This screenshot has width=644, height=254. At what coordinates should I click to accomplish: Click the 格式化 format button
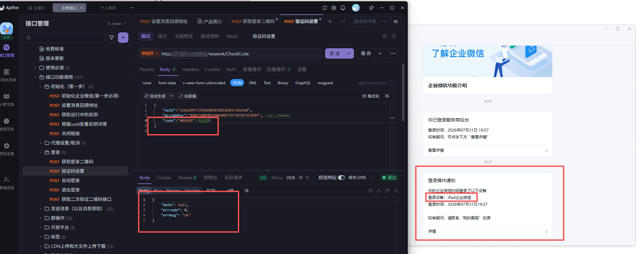click(x=371, y=96)
